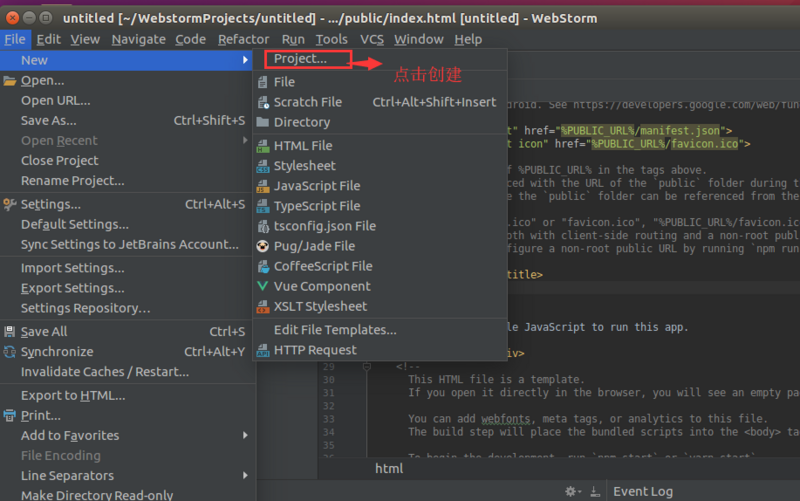The width and height of the screenshot is (800, 501).
Task: Click the Scratch File icon
Action: click(263, 102)
